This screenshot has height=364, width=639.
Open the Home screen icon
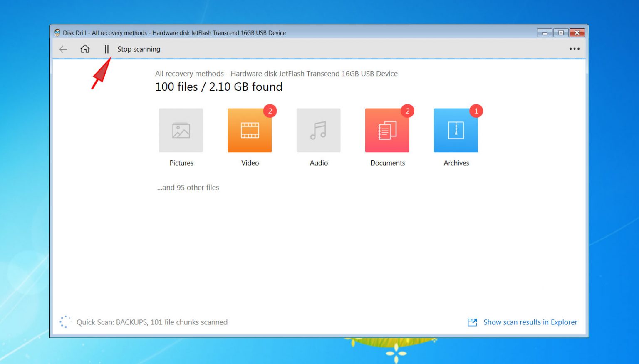[x=85, y=49]
